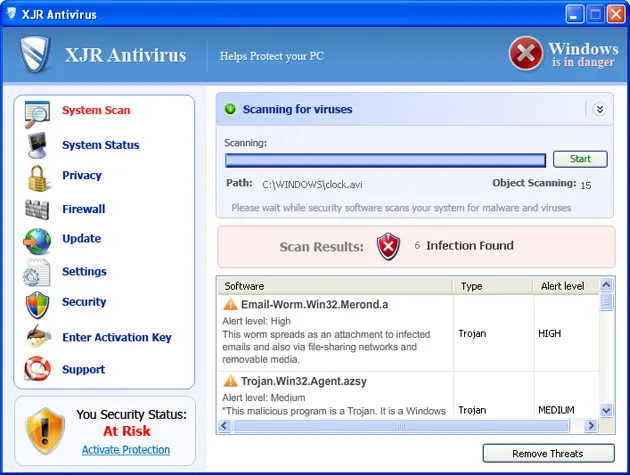This screenshot has width=630, height=475.
Task: Click the horizontal scroll right arrow
Action: point(591,426)
